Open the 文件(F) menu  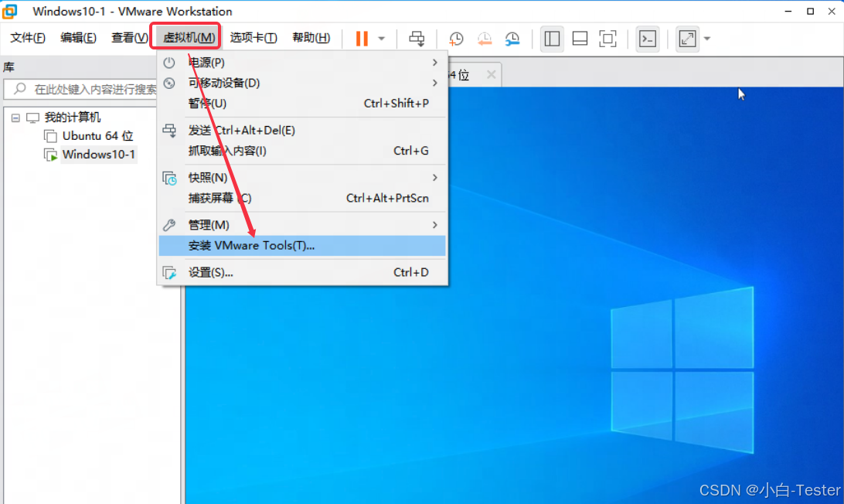[x=28, y=38]
